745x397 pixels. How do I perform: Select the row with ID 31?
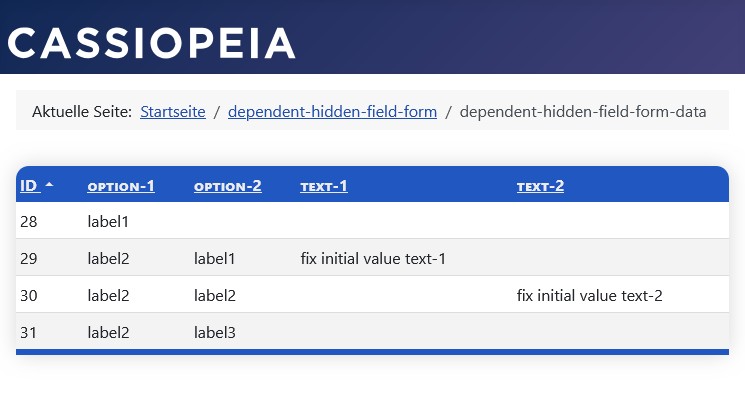click(x=372, y=332)
